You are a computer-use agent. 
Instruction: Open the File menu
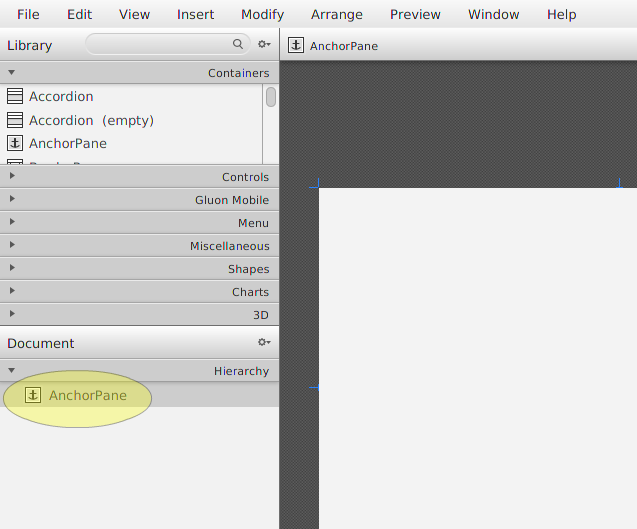28,14
